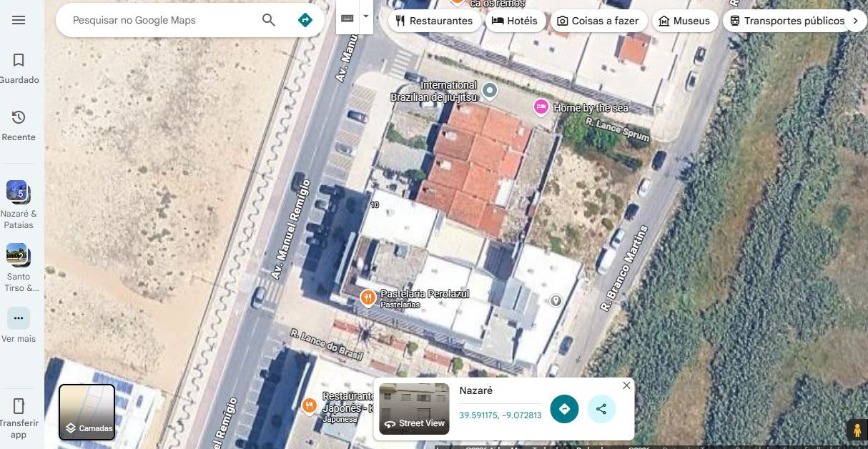Open the Guardado saved places
The image size is (868, 449).
19,67
